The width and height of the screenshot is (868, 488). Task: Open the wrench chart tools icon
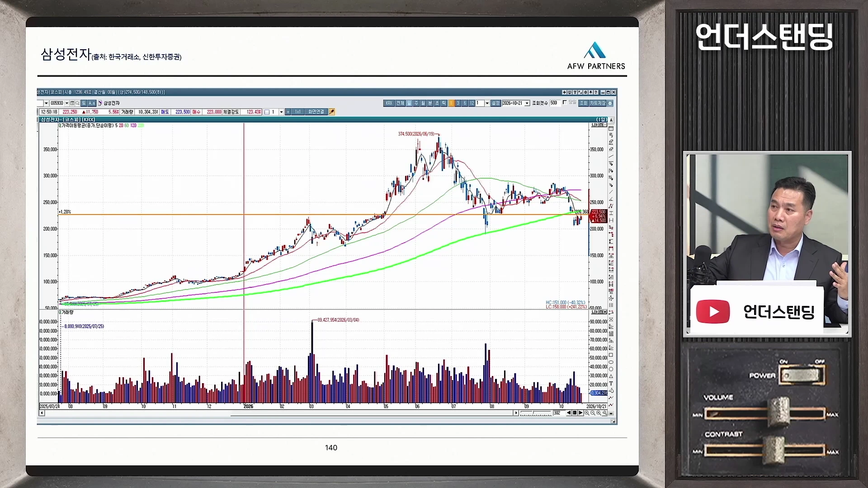[x=604, y=413]
